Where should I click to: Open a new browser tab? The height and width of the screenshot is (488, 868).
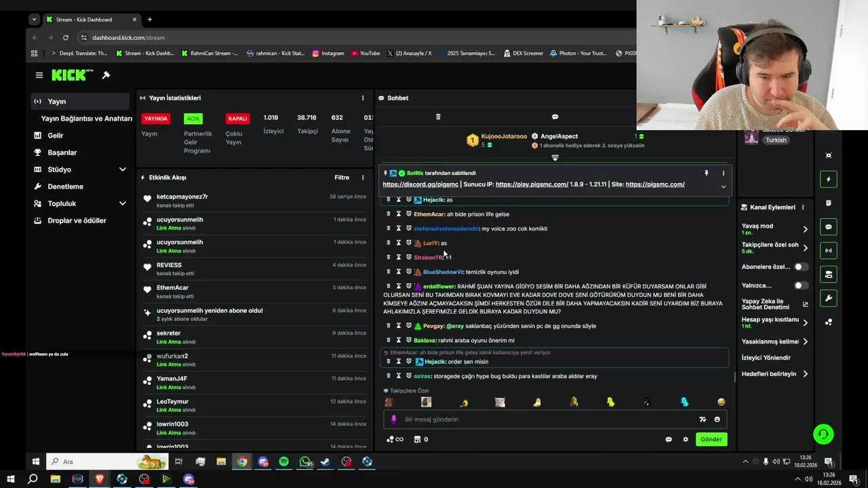pos(150,20)
